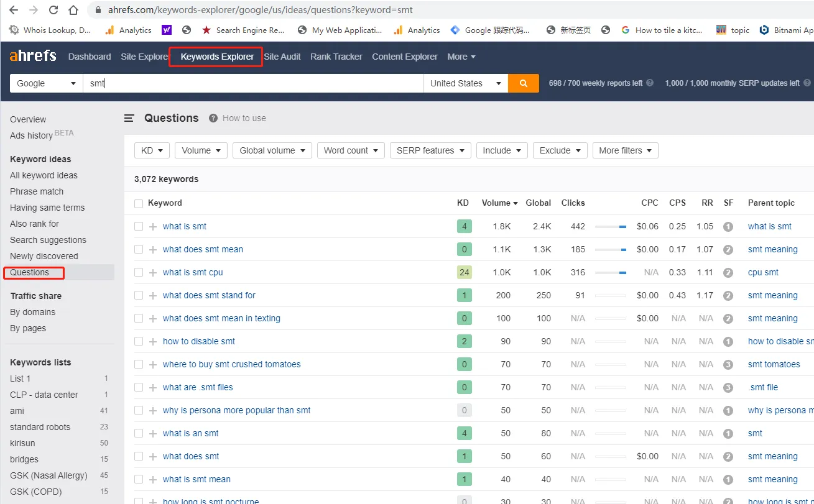Screen dimensions: 814x504
Task: Open the Google 跟踪代码 bookmark
Action: click(491, 30)
